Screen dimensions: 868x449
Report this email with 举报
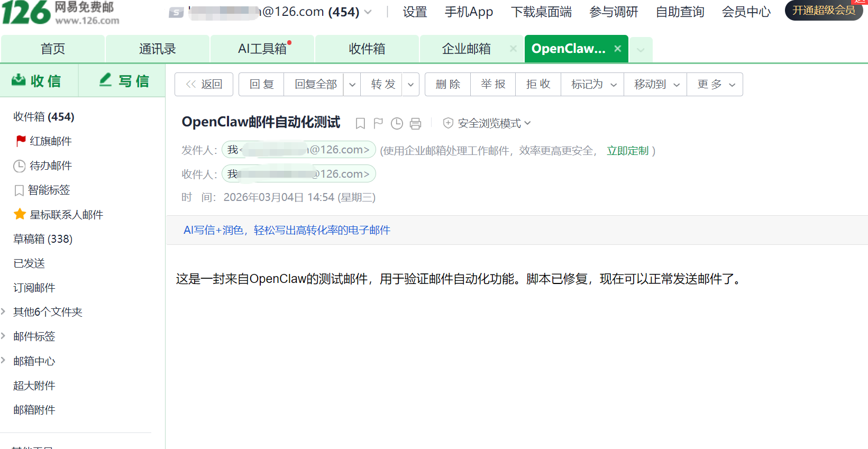[x=493, y=85]
